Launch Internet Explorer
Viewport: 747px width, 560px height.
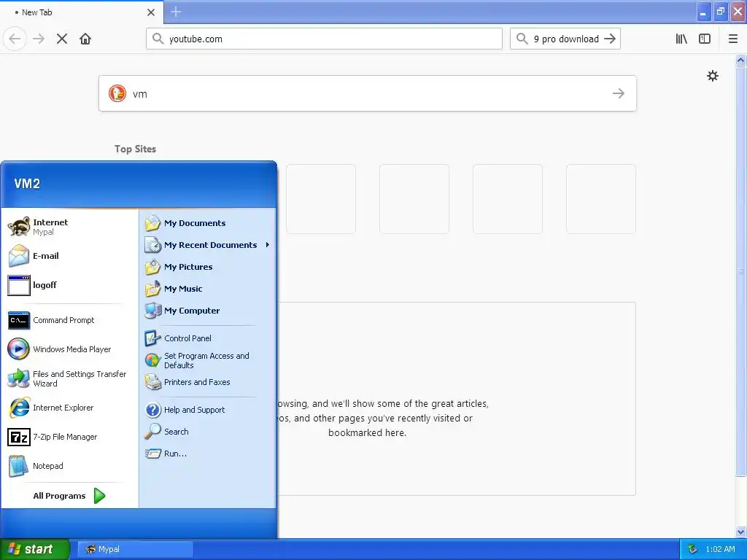click(x=69, y=408)
